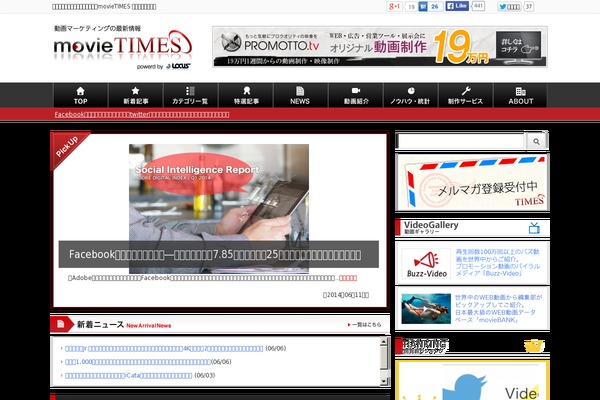Open the ABOUT menu item
This screenshot has height=400, width=600.
click(520, 95)
